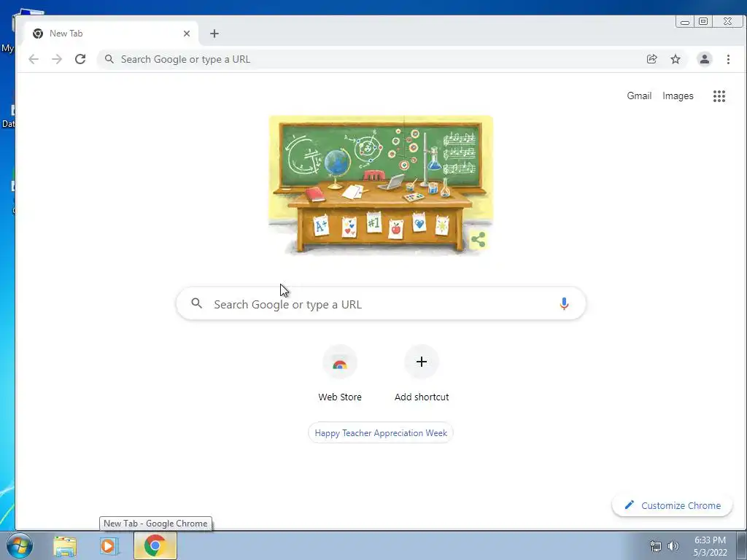Click the search magnifier in the address bar

click(x=109, y=59)
